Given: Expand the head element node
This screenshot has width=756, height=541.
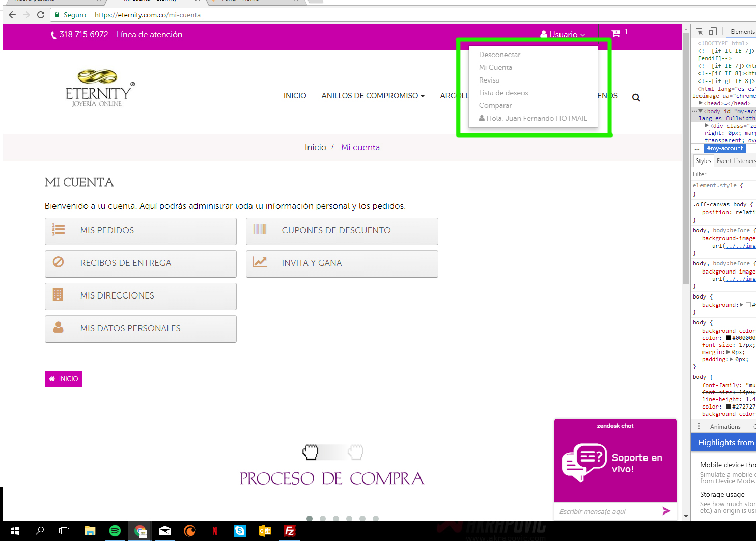Looking at the screenshot, I should click(x=701, y=103).
